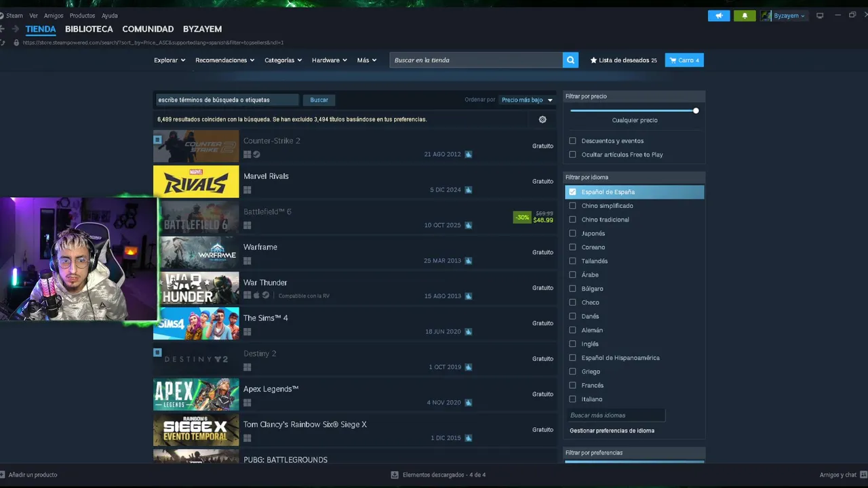
Task: Click the announcements megaphone icon
Action: pyautogui.click(x=719, y=16)
